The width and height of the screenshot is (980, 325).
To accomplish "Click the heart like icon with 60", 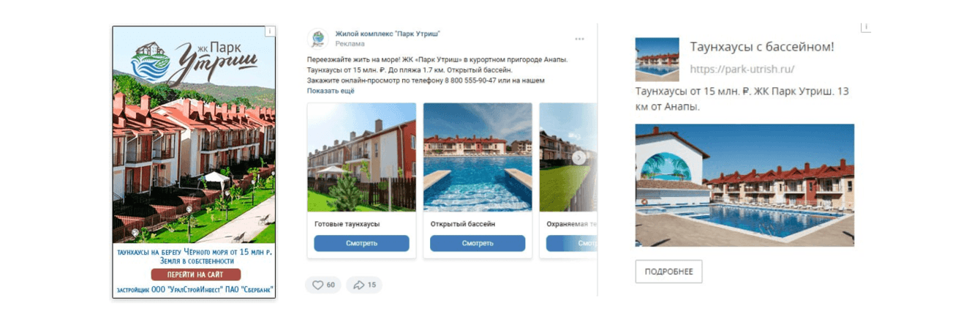I will (317, 285).
